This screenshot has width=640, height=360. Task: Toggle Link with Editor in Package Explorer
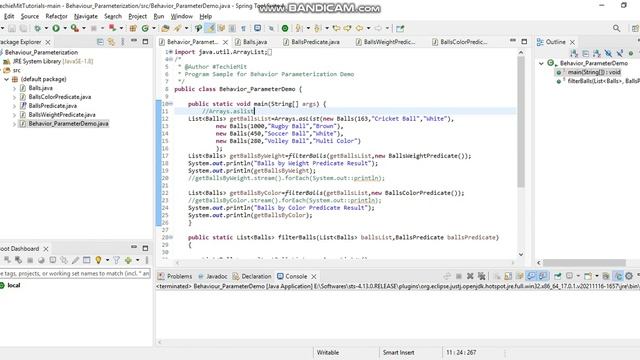coord(111,42)
